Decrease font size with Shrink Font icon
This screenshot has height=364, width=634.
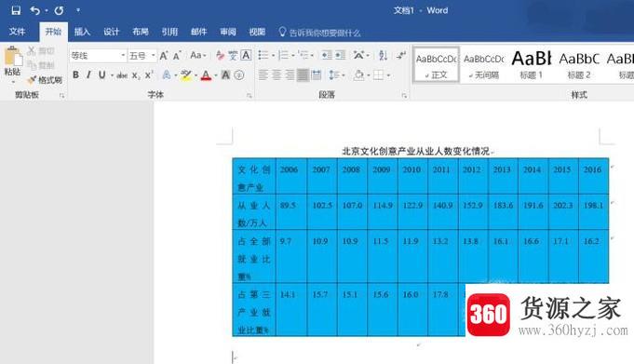point(177,56)
